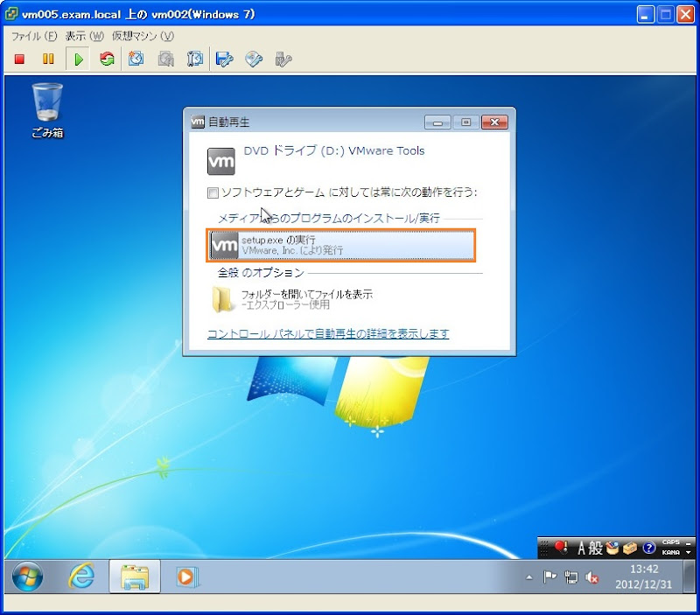Minimize the 自動再生 dialog
This screenshot has width=700, height=615.
(x=437, y=122)
